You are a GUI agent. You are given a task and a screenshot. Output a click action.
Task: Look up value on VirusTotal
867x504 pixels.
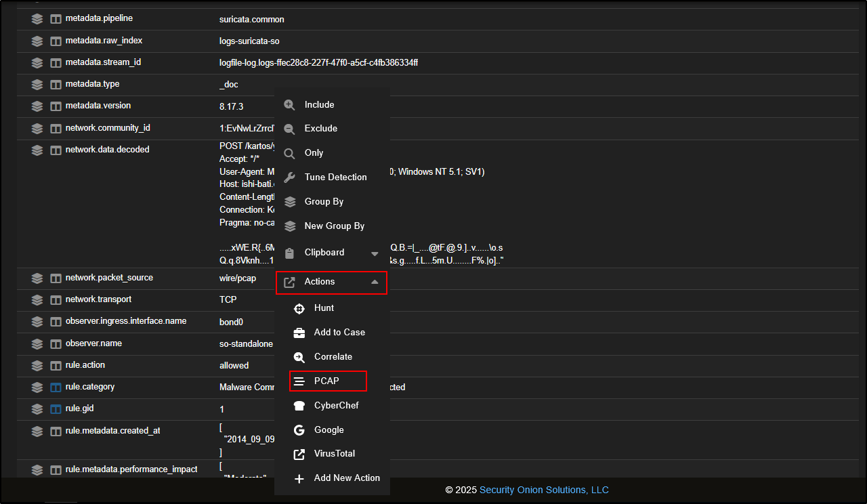coord(334,454)
